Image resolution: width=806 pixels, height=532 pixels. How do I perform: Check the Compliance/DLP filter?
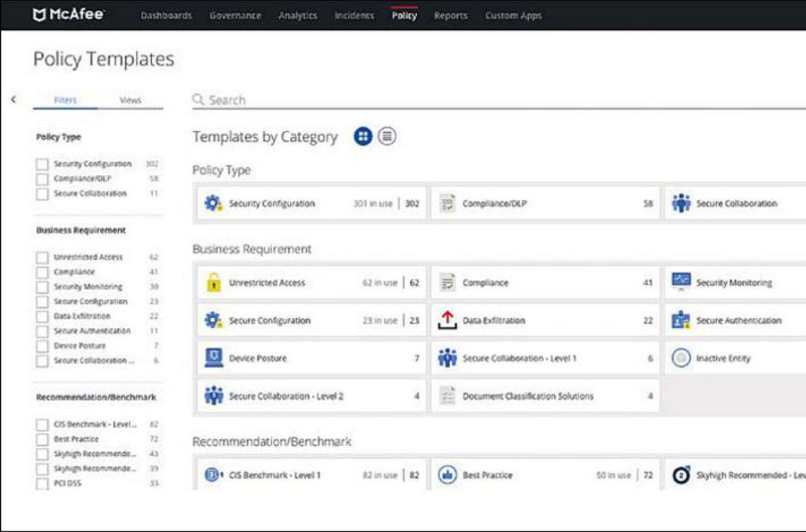42,179
